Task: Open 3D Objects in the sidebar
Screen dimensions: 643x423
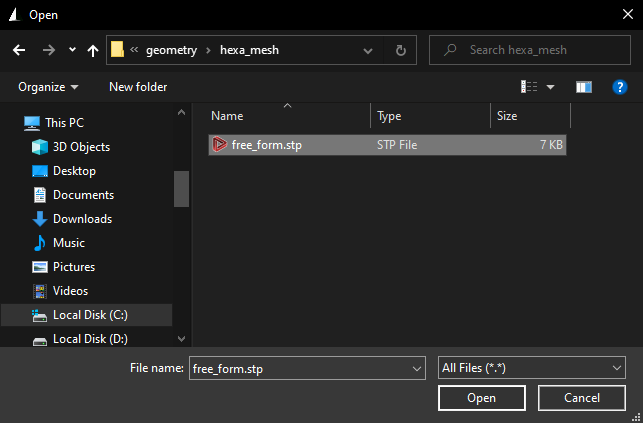Action: coord(81,147)
